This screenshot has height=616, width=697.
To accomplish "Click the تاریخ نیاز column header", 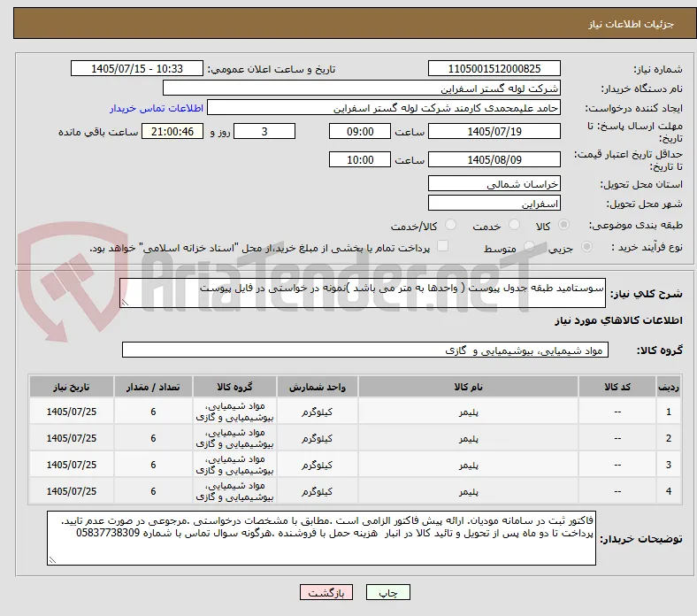I will [x=72, y=387].
